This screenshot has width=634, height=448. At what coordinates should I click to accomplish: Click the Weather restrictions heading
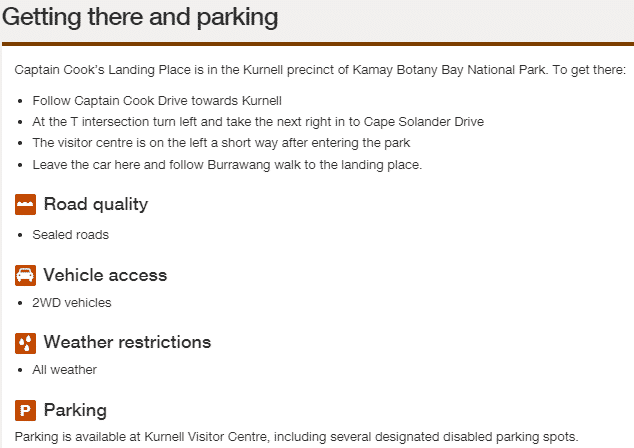[127, 342]
